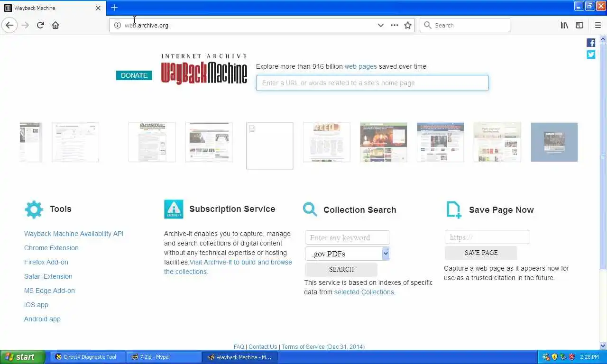Open the Firefox Add-on link

[x=46, y=262]
